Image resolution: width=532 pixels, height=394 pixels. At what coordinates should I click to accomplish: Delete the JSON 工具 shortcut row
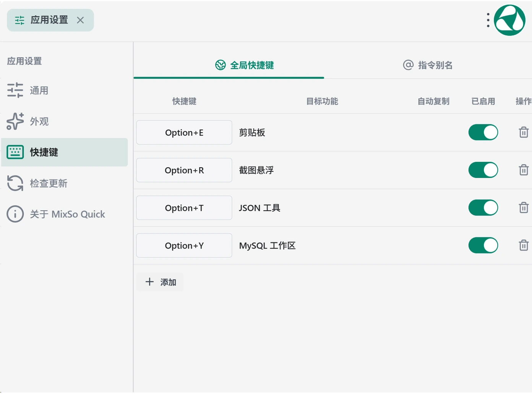[x=524, y=208]
